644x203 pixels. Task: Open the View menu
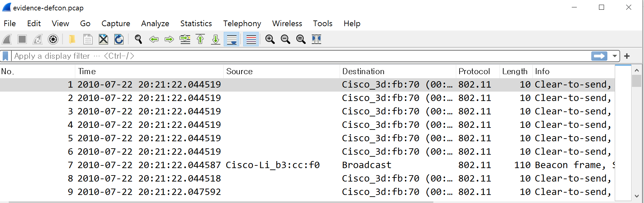[60, 23]
